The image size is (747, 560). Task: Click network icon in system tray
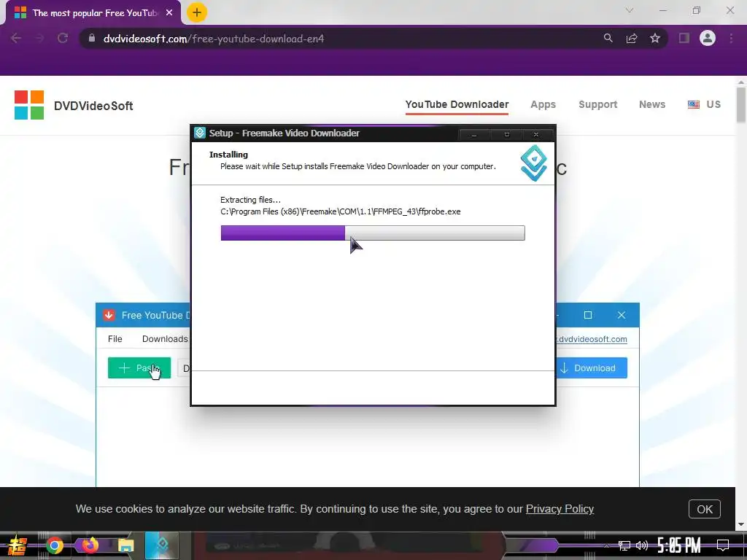tap(624, 545)
